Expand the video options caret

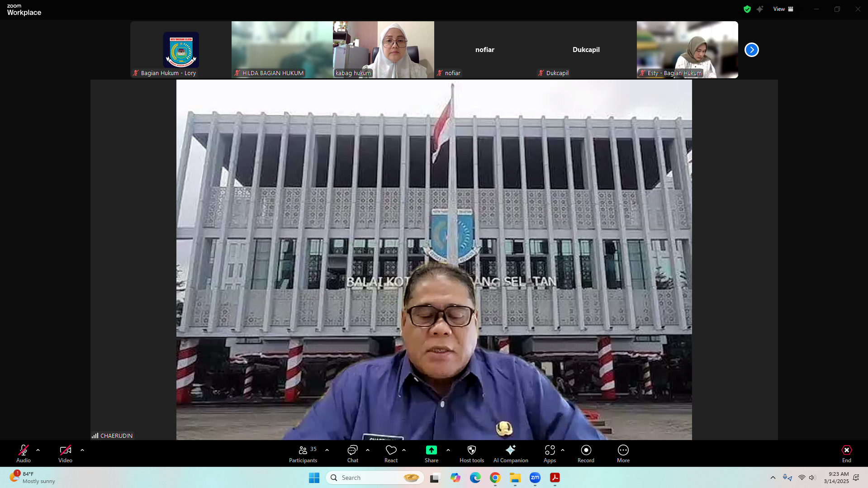pos(82,450)
